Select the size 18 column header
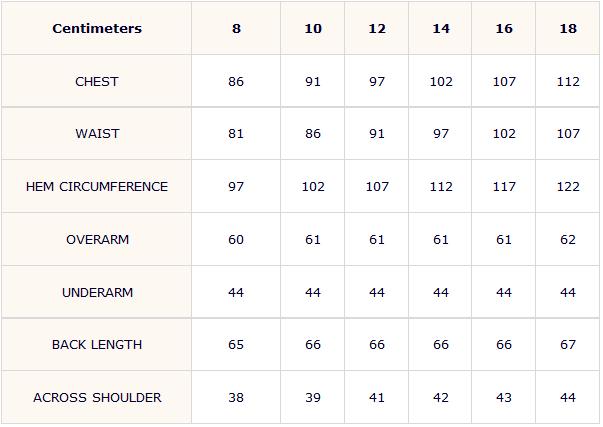 tap(568, 28)
